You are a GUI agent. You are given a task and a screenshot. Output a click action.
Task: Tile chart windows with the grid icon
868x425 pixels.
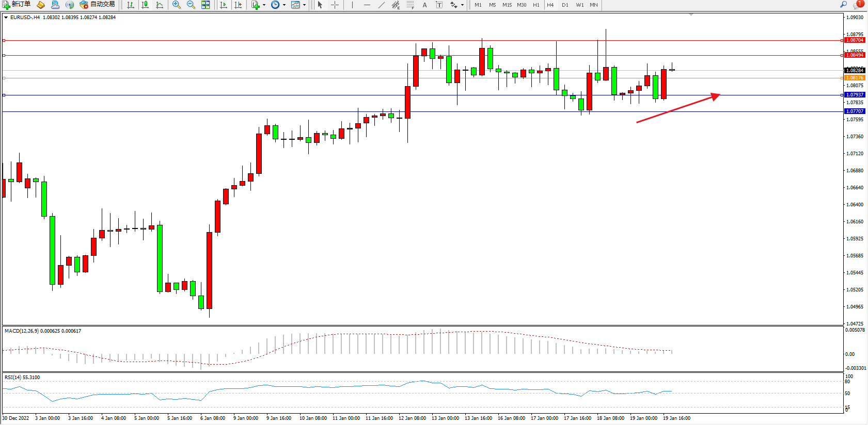coord(206,5)
